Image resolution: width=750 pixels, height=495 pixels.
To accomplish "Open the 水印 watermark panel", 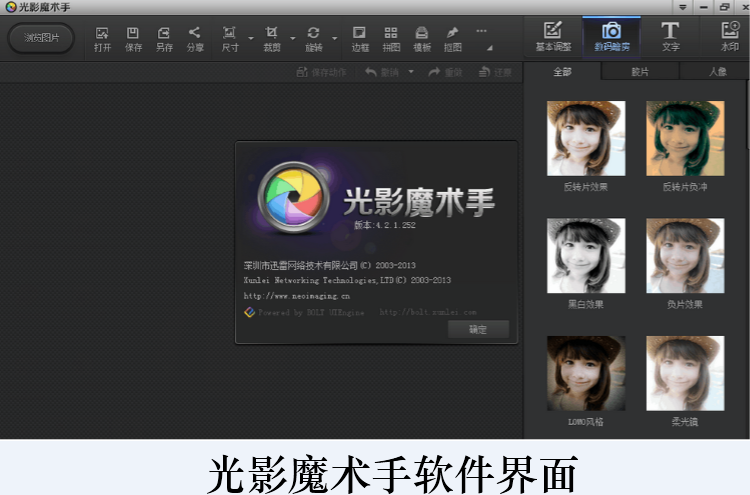I will coord(730,37).
